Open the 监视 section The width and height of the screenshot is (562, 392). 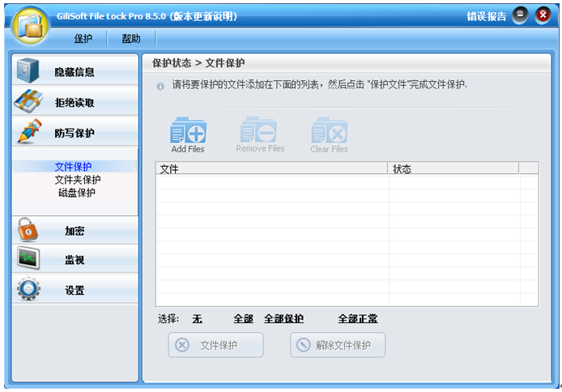pyautogui.click(x=75, y=259)
